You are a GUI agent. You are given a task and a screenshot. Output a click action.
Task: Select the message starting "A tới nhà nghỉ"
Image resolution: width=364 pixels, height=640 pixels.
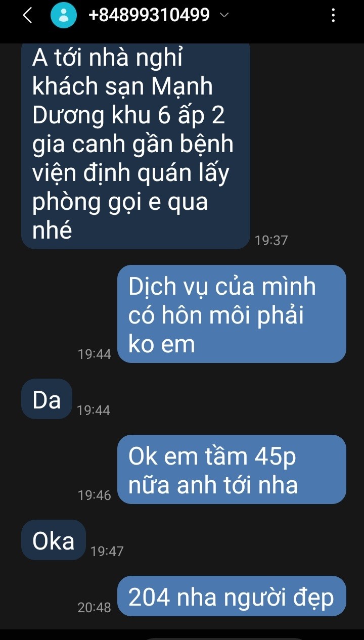coord(136,146)
